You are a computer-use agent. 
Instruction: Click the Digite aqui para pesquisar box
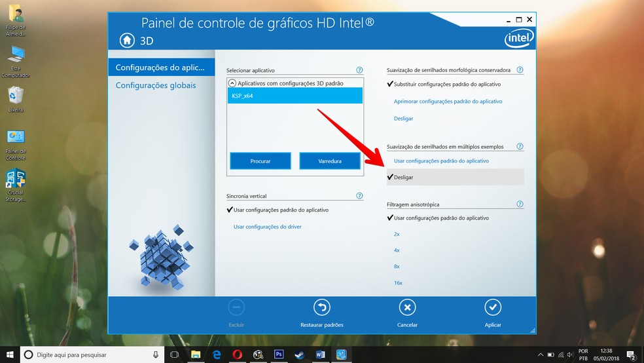coord(92,354)
